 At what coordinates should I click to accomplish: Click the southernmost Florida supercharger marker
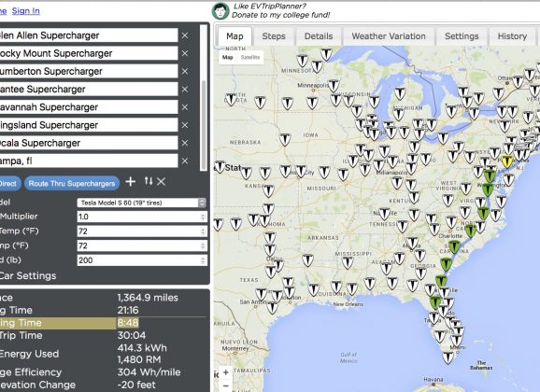tap(448, 357)
